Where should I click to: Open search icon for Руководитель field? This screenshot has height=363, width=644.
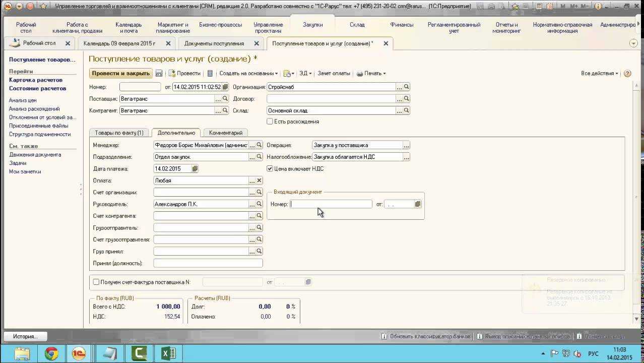260,204
